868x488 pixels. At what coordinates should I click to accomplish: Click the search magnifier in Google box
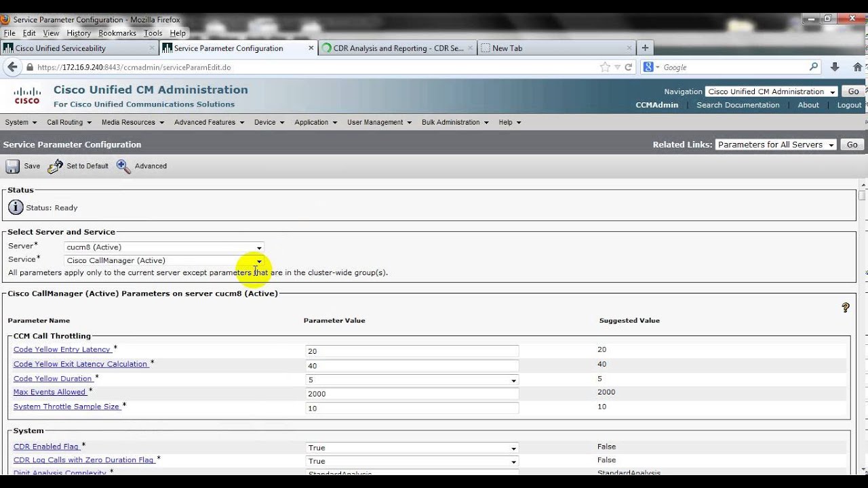[814, 67]
